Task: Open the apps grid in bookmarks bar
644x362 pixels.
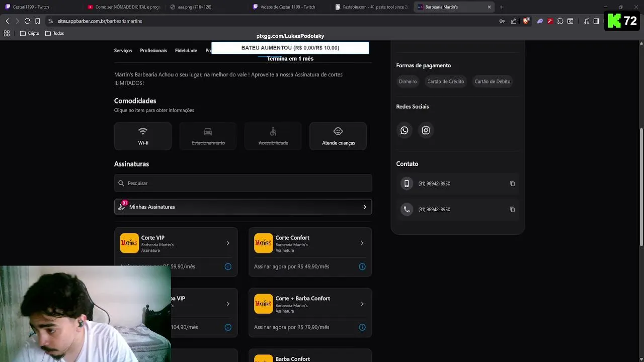Action: (7, 33)
